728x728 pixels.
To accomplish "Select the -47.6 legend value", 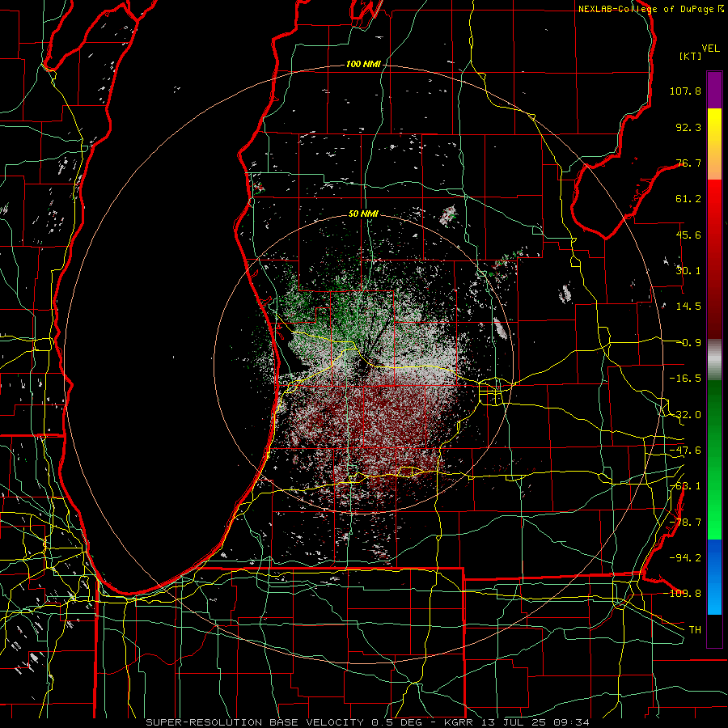I will [685, 451].
